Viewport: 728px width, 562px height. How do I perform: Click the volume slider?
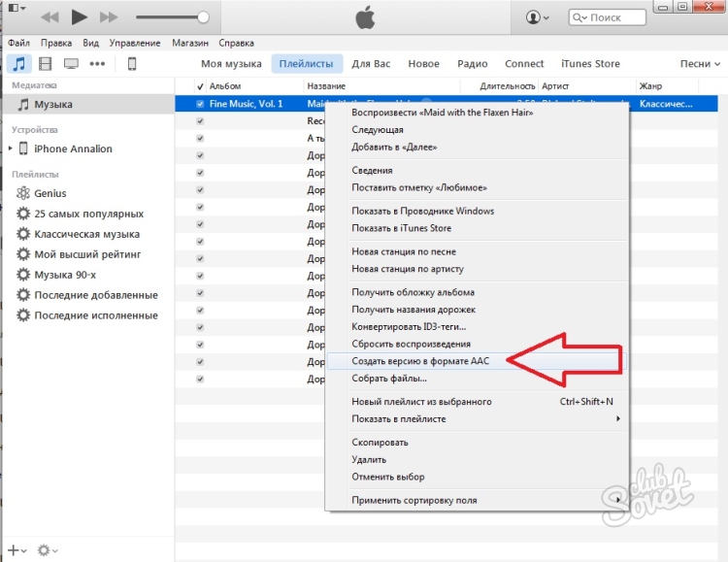pos(172,17)
